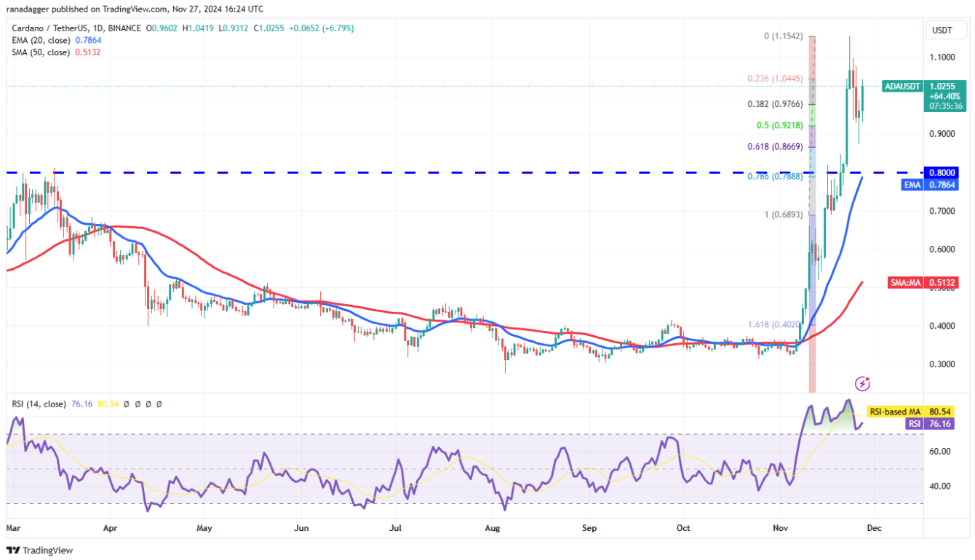Click the last Ø icon in the RSI legend
The image size is (975, 560).
pos(161,403)
